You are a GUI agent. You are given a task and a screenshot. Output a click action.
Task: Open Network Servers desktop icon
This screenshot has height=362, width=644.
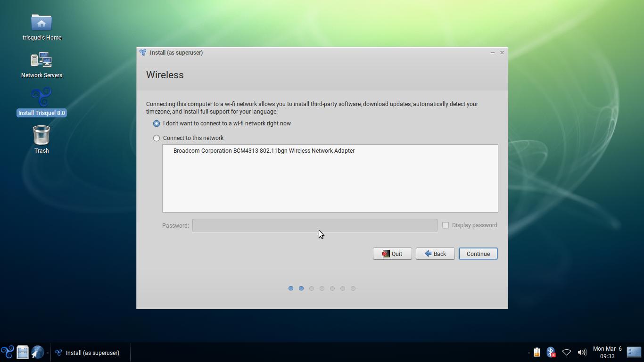[x=41, y=60]
